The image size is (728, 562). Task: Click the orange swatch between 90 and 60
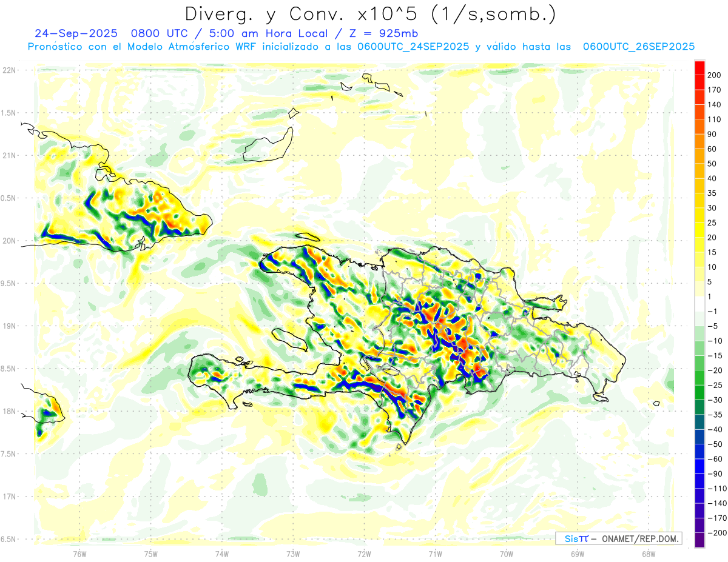pos(700,141)
